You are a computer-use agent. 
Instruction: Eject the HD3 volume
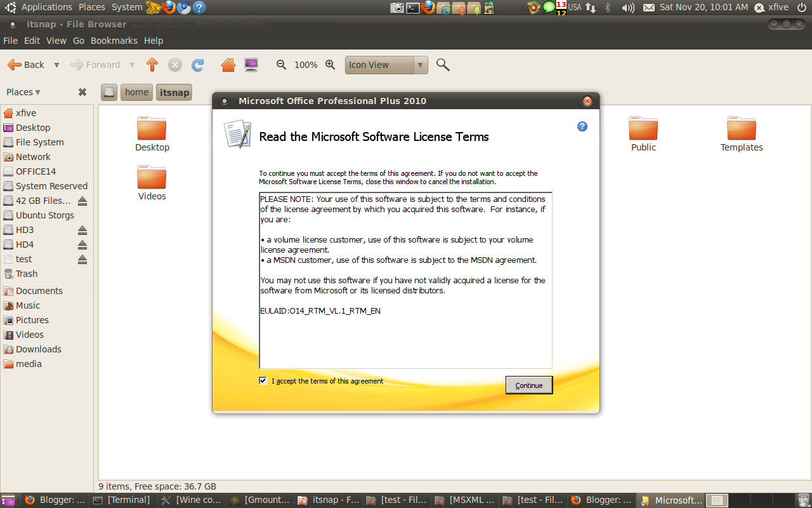(82, 230)
